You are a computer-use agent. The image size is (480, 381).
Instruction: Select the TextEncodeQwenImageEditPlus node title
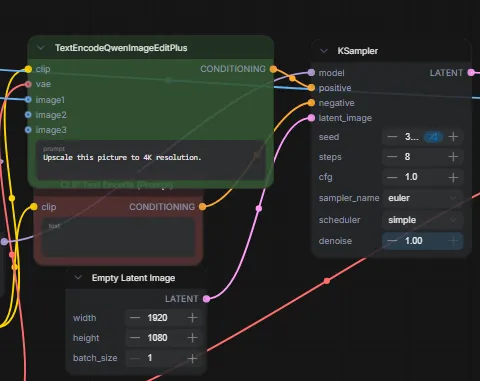tap(121, 48)
